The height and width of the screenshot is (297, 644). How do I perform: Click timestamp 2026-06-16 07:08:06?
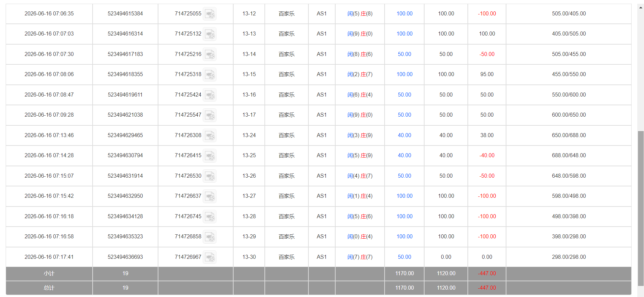click(x=49, y=74)
